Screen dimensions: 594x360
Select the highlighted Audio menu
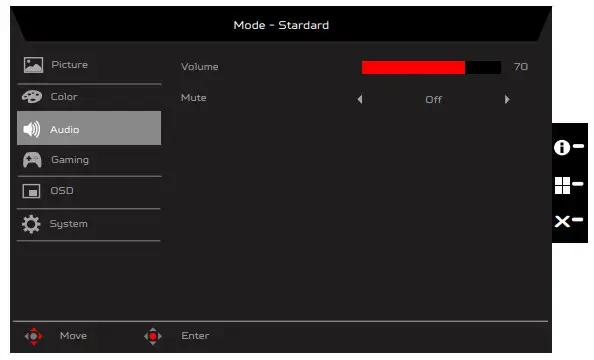89,128
